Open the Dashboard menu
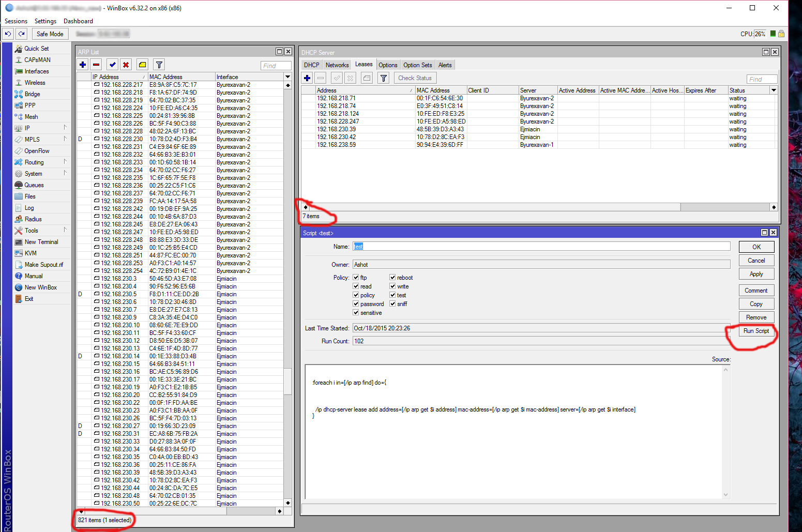This screenshot has width=802, height=532. click(x=78, y=21)
